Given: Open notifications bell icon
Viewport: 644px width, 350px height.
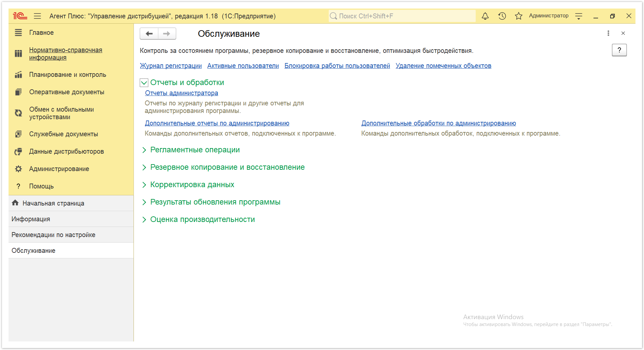Looking at the screenshot, I should [485, 16].
